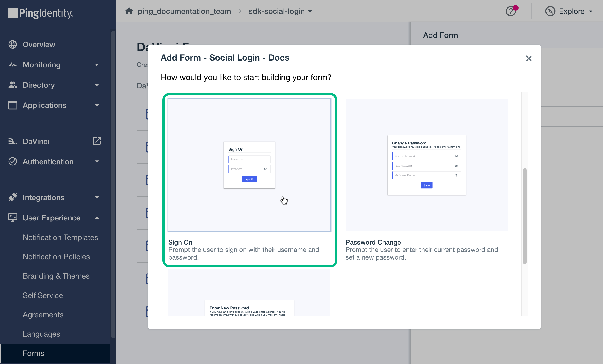Open DaVinci via the external link icon

click(97, 141)
